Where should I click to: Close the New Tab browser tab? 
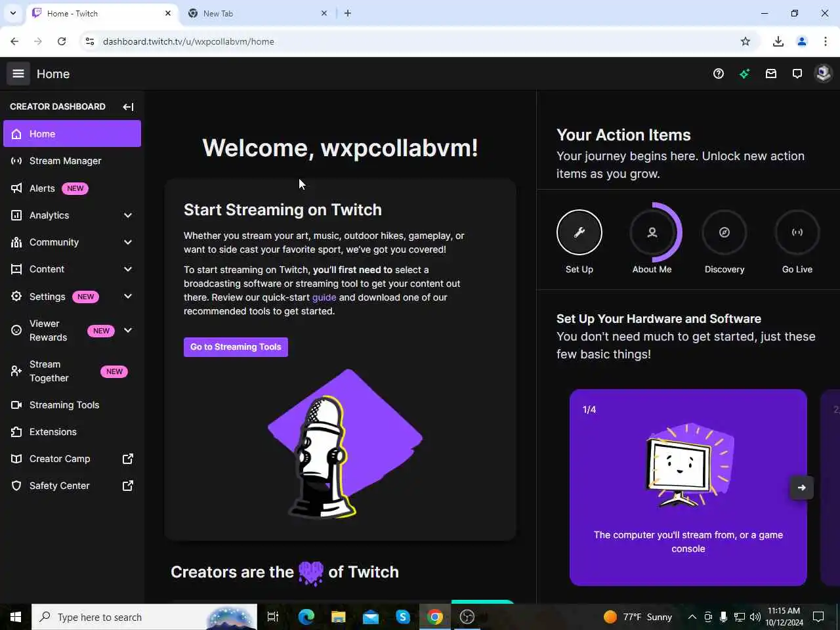click(324, 13)
